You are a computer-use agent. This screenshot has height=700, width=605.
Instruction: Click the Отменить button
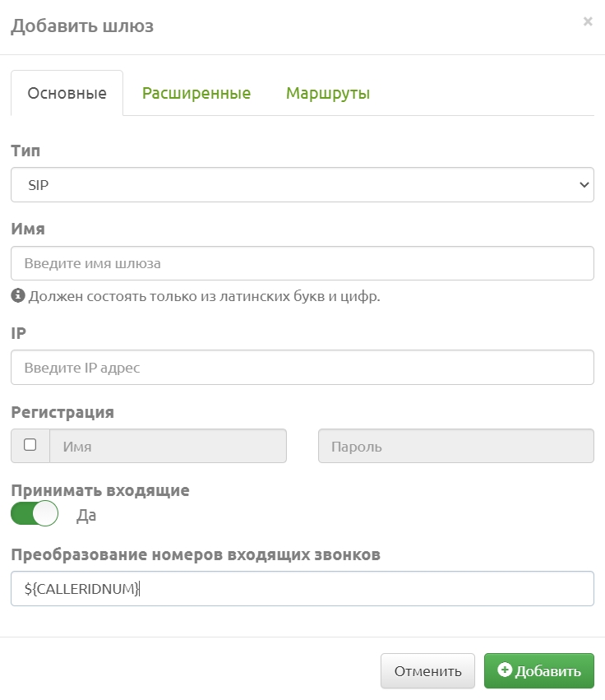point(427,671)
